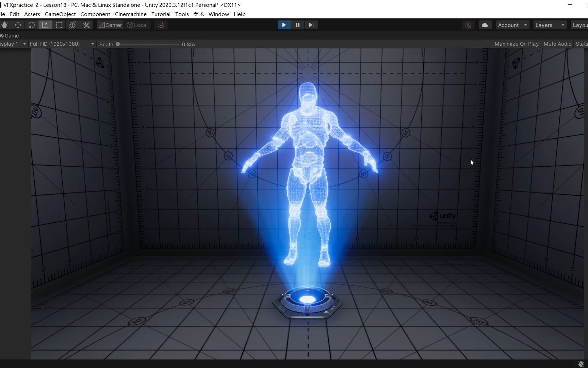
Task: Stop play mode with Play button
Action: coord(284,25)
